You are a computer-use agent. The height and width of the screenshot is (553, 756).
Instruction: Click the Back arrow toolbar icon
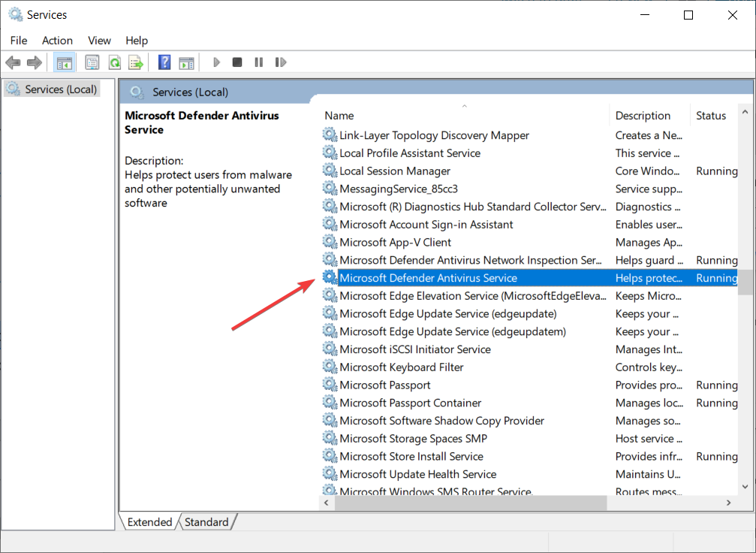tap(13, 62)
